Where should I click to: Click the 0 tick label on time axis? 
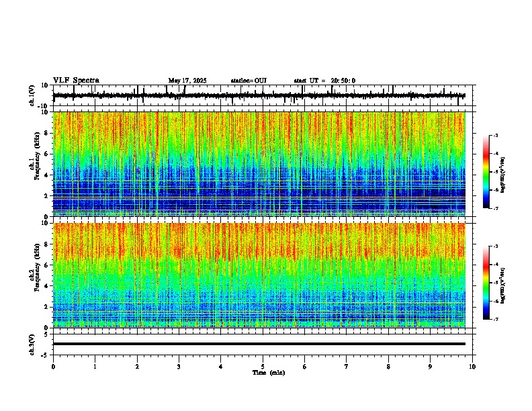[53, 367]
